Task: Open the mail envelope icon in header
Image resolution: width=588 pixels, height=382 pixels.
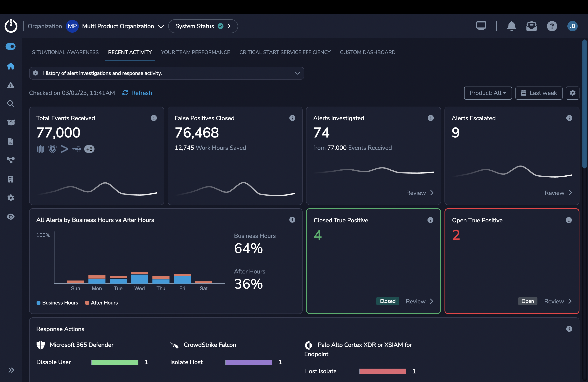Action: click(531, 26)
